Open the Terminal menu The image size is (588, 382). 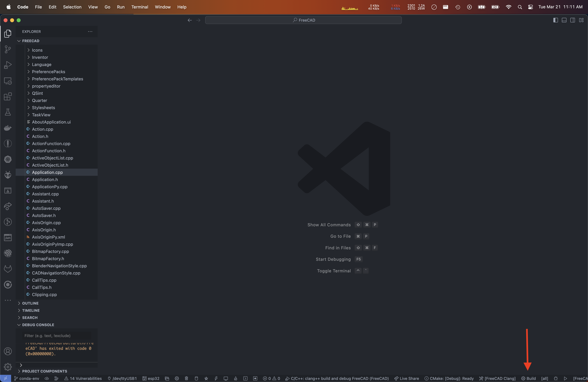(x=140, y=7)
